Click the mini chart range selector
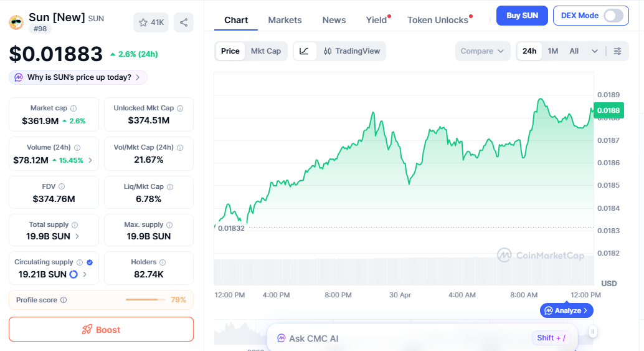Image resolution: width=644 pixels, height=351 pixels. (402, 332)
